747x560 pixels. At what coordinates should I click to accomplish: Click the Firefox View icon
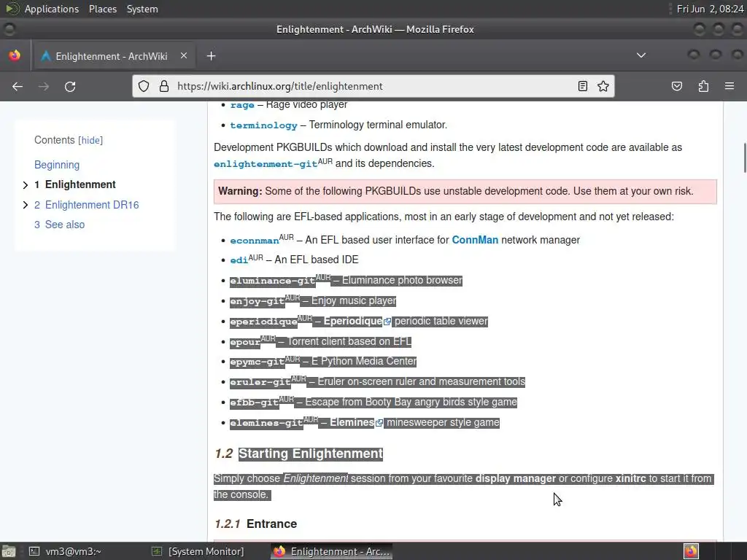(x=15, y=55)
